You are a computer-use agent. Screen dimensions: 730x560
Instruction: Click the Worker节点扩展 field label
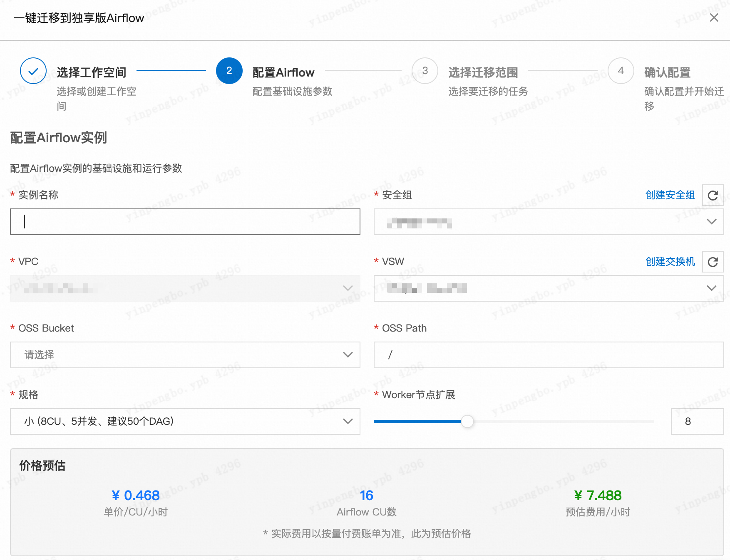tap(418, 395)
